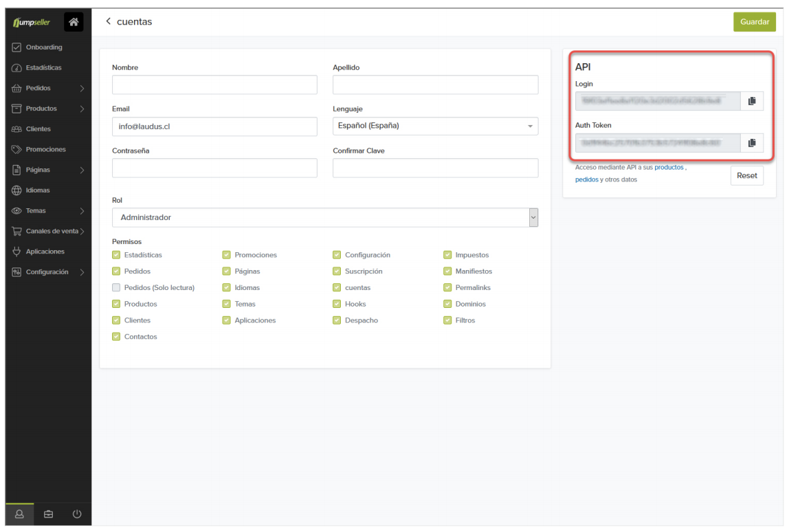Click the power logout icon
Image resolution: width=789 pixels, height=532 pixels.
click(x=77, y=513)
